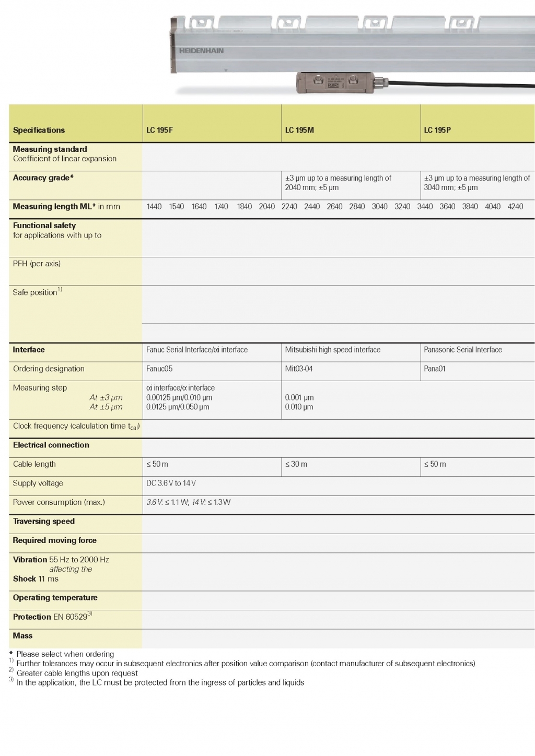Click 'Panasonic Serial Interface' cell

click(463, 350)
